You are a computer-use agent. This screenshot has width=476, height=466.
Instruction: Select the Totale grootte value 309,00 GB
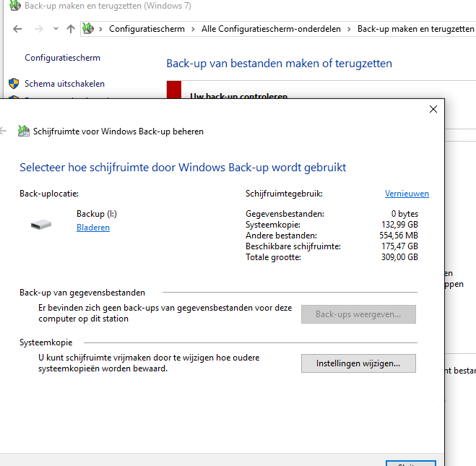399,257
